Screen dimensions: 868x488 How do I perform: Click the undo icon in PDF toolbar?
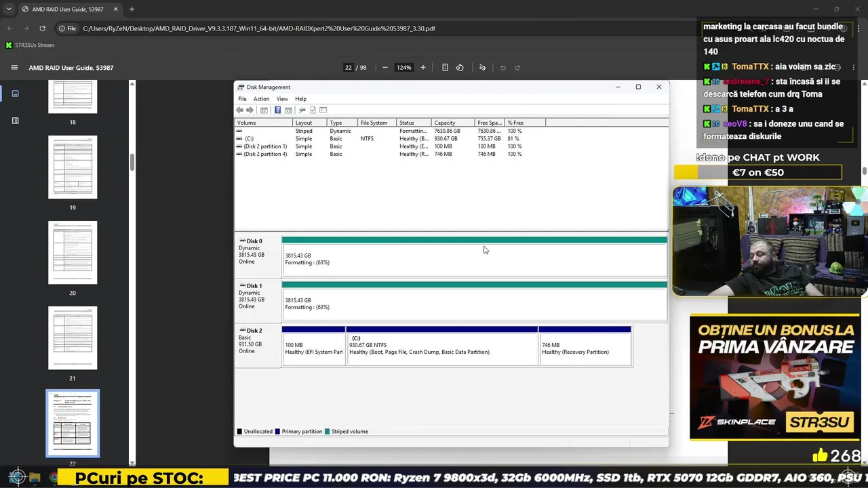pyautogui.click(x=503, y=68)
